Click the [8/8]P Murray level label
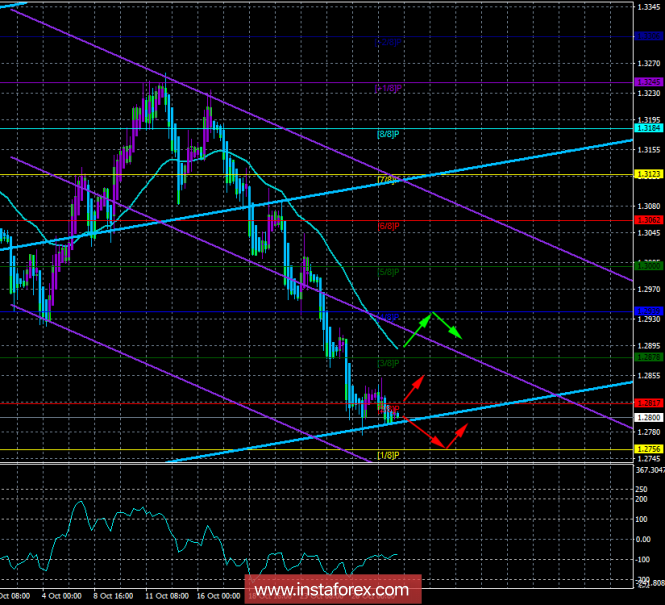The height and width of the screenshot is (605, 665). (x=388, y=134)
